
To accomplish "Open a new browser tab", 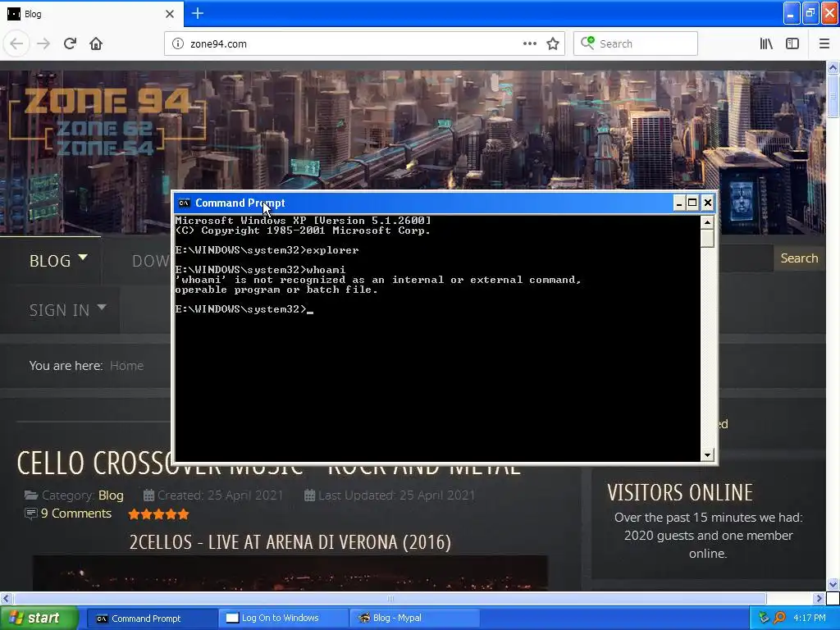I will tap(197, 13).
